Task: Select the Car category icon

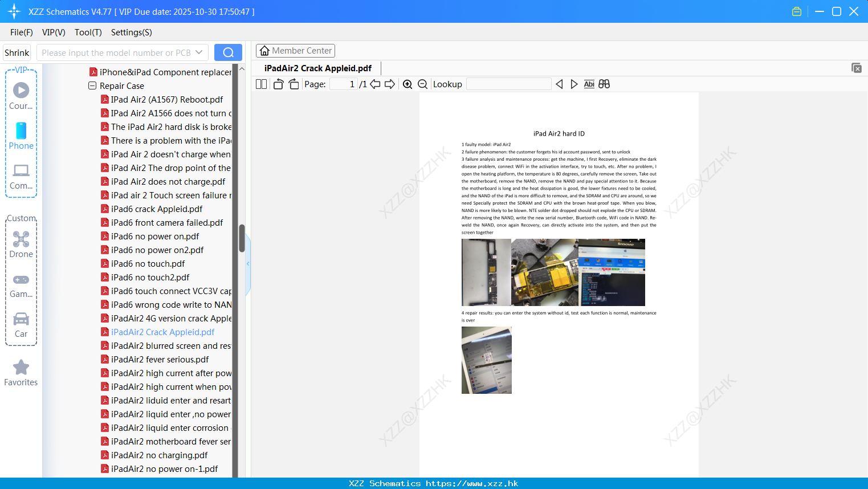Action: (21, 325)
